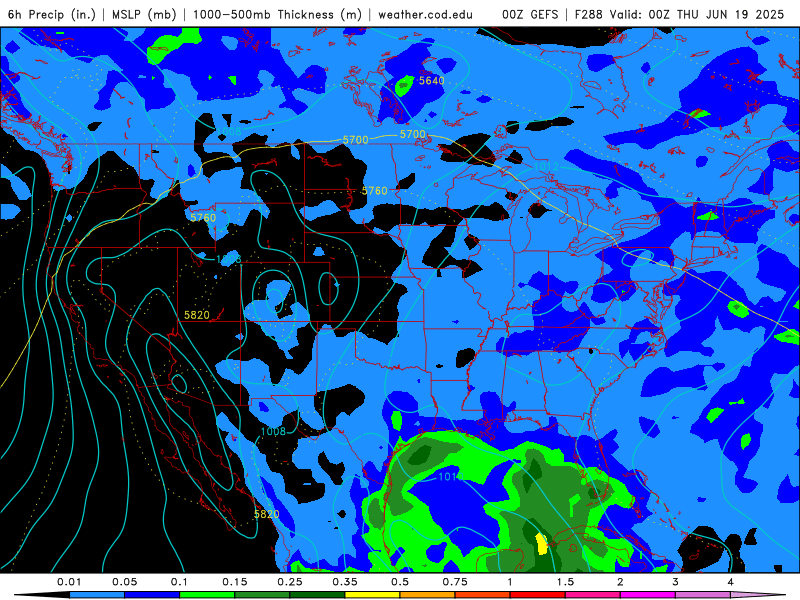Click the 'Valid: 00Z THU JUN 19 2025' text

point(696,14)
